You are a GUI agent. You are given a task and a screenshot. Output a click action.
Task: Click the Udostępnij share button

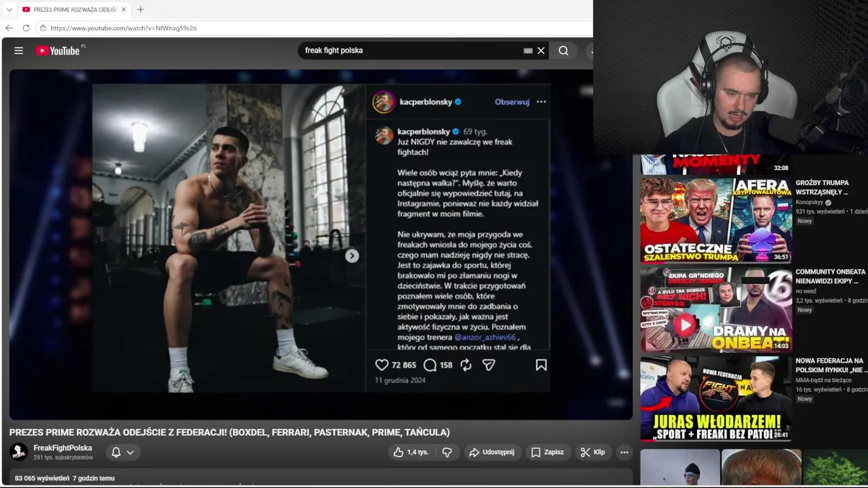tap(492, 452)
